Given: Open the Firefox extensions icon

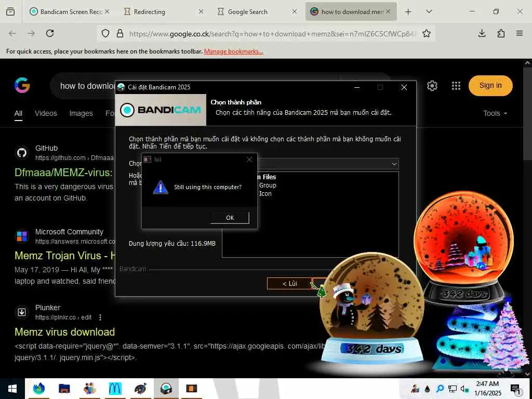Looking at the screenshot, I should [x=501, y=33].
